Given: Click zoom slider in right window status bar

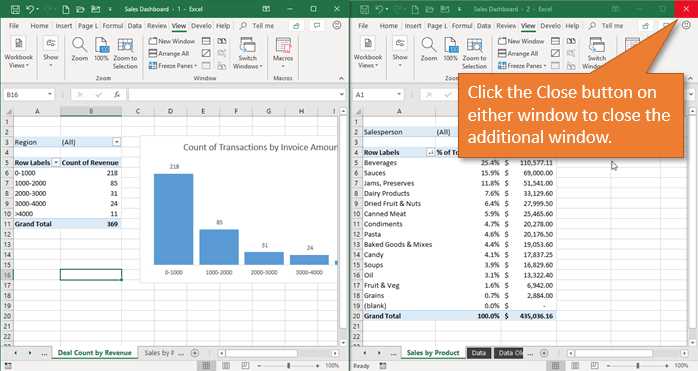Looking at the screenshot, I should [x=637, y=366].
